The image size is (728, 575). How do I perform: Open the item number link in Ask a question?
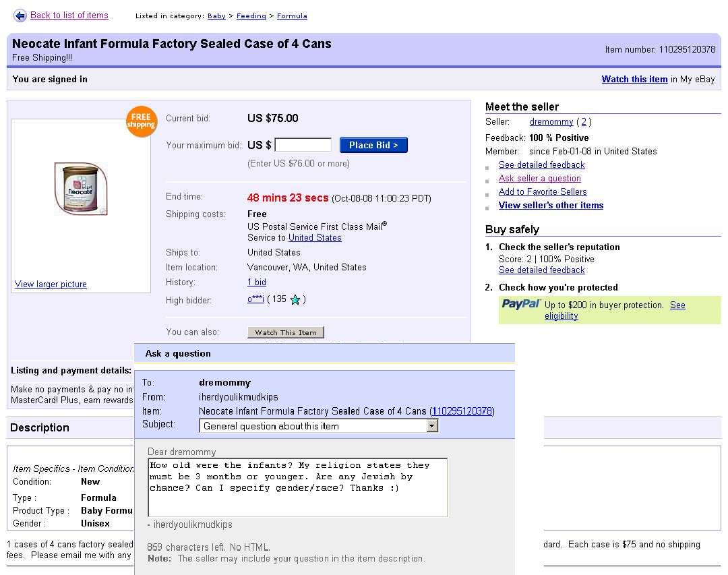pyautogui.click(x=462, y=411)
